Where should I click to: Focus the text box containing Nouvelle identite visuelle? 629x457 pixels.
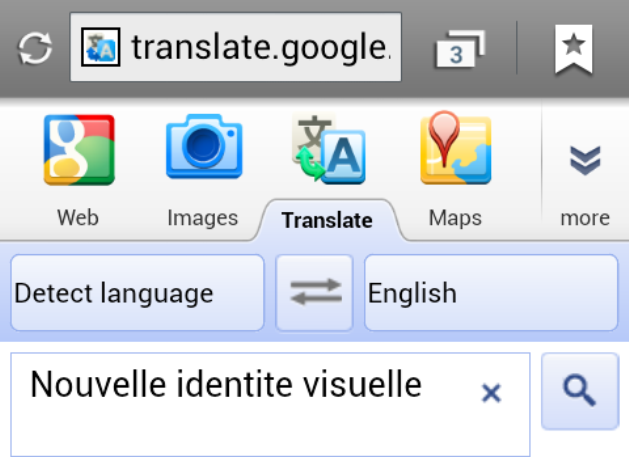coord(270,404)
